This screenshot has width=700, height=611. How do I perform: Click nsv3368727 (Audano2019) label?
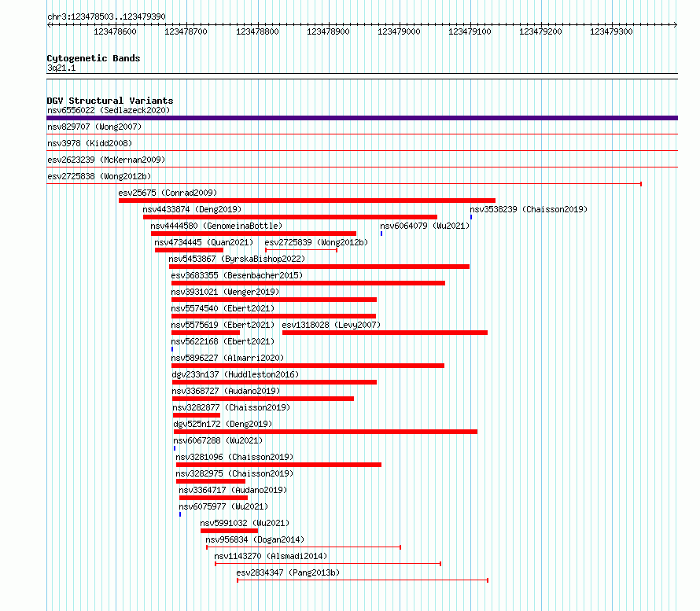click(x=226, y=391)
